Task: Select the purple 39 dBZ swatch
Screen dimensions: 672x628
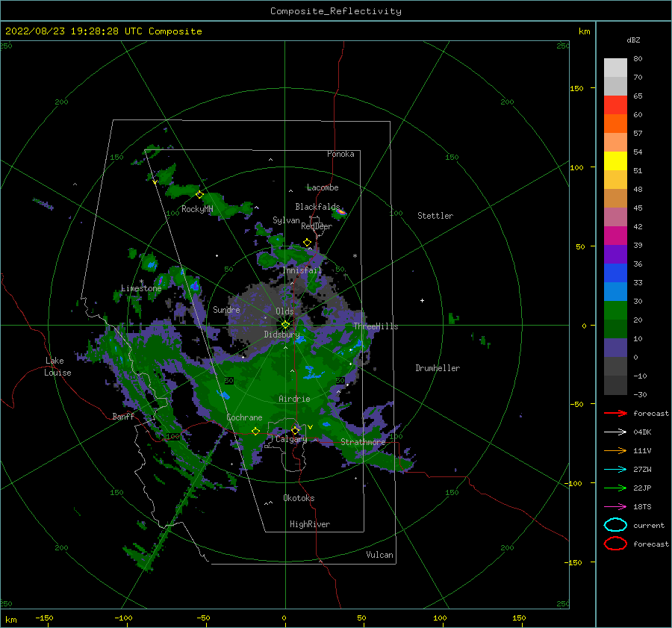Action: click(x=615, y=254)
